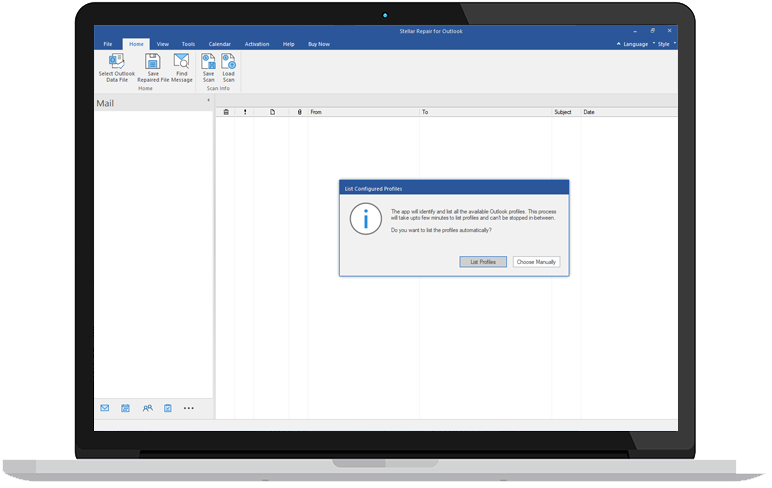Viewport: 772px width, 488px height.
Task: Sort by the attachment paperclip column
Action: [x=299, y=112]
